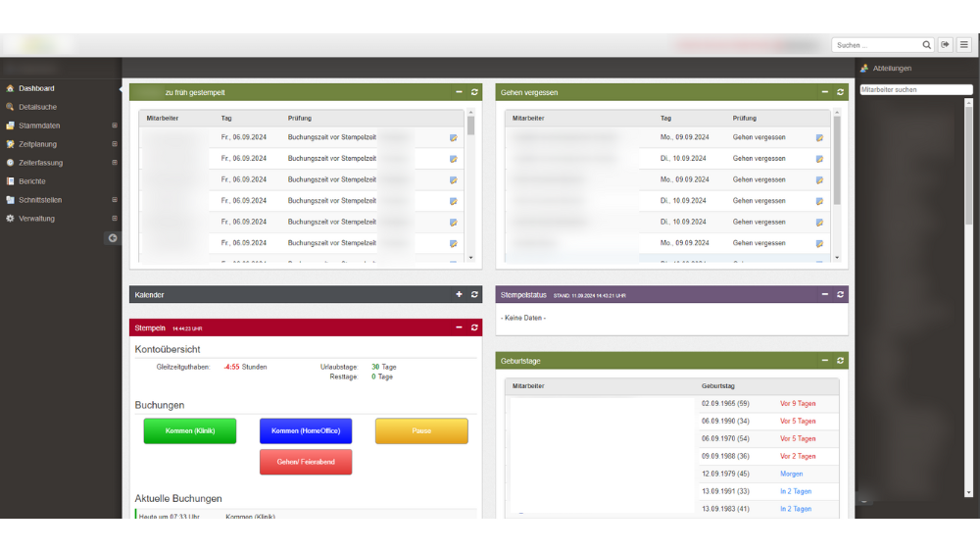Expand the Schnittstellen submenu toggle
The width and height of the screenshot is (980, 552).
point(115,200)
